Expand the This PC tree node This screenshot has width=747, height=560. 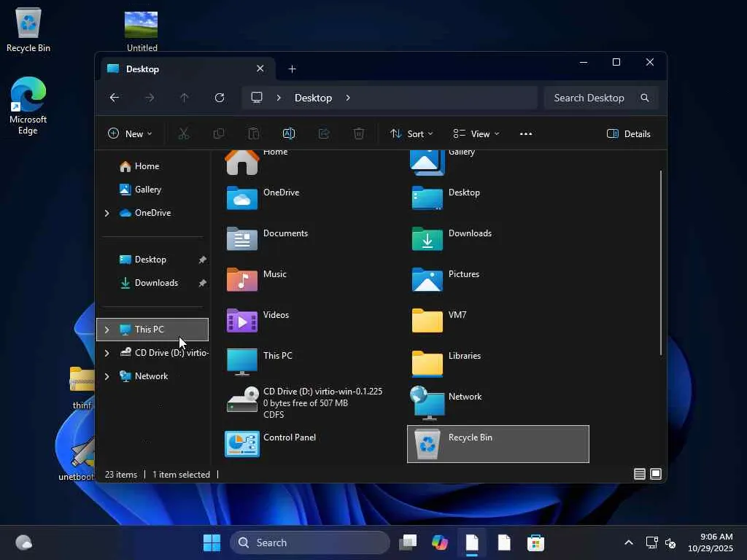[107, 330]
